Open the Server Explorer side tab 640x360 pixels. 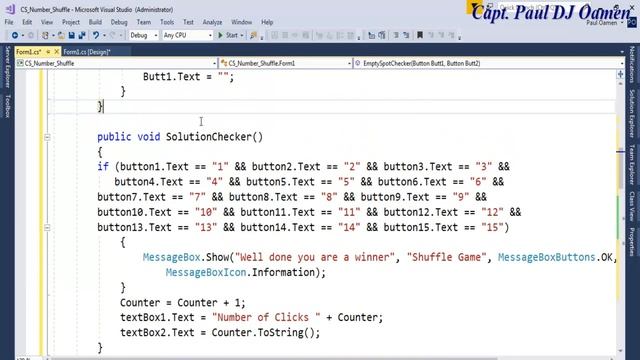point(7,67)
